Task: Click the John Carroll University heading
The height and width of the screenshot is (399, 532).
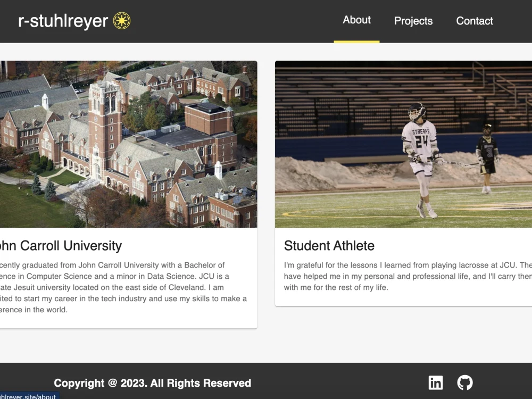Action: click(61, 246)
